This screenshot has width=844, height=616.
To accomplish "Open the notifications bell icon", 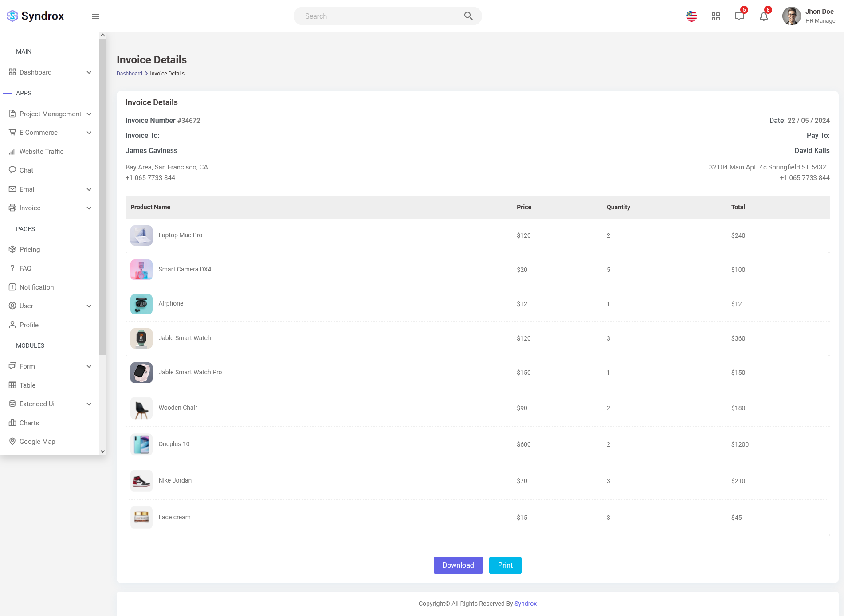I will pyautogui.click(x=764, y=16).
